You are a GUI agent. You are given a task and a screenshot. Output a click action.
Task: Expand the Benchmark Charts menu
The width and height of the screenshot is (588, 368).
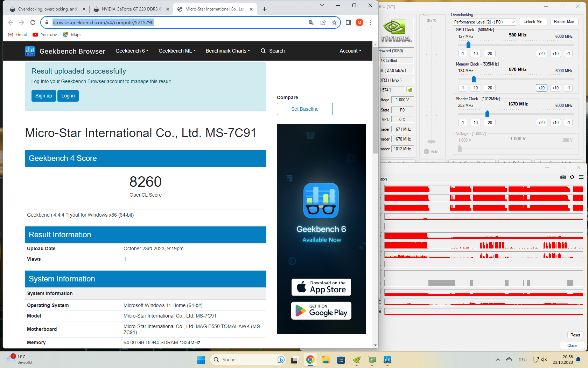[x=228, y=51]
